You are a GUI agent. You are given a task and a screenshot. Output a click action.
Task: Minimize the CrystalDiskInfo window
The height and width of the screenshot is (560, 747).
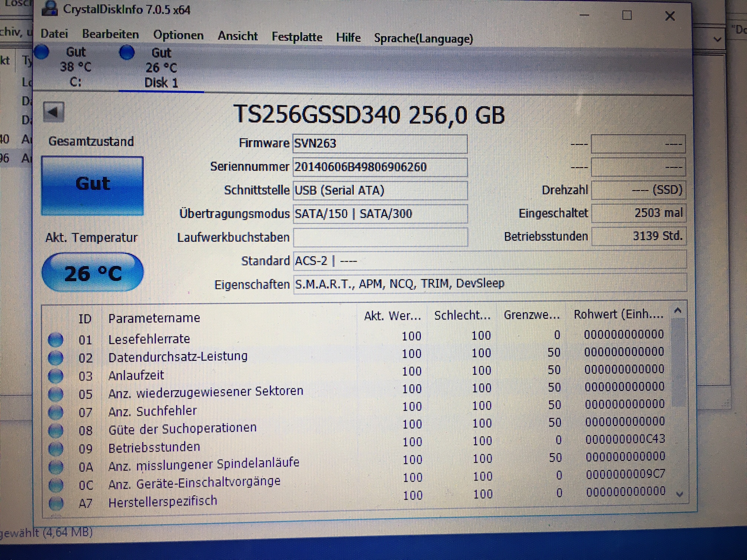(584, 15)
